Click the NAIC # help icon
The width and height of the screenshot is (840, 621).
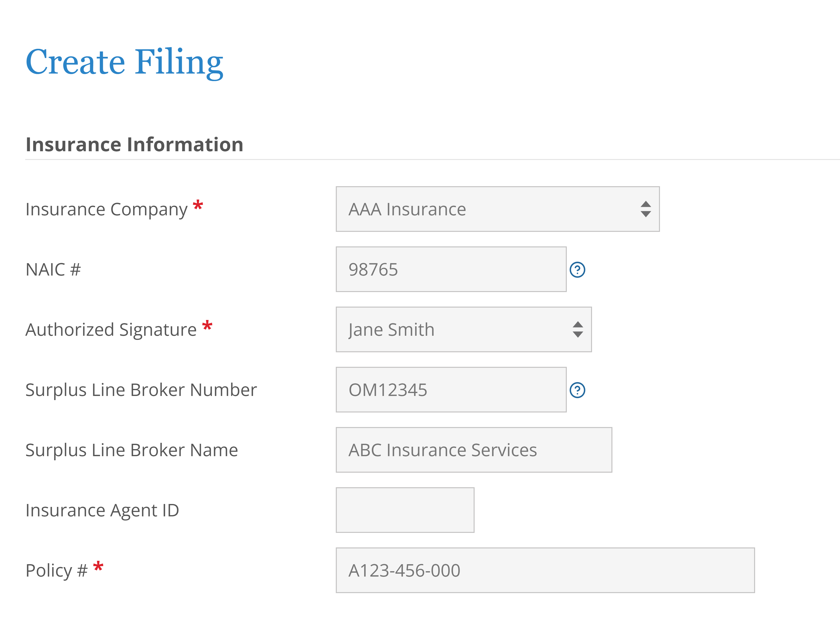pyautogui.click(x=577, y=270)
